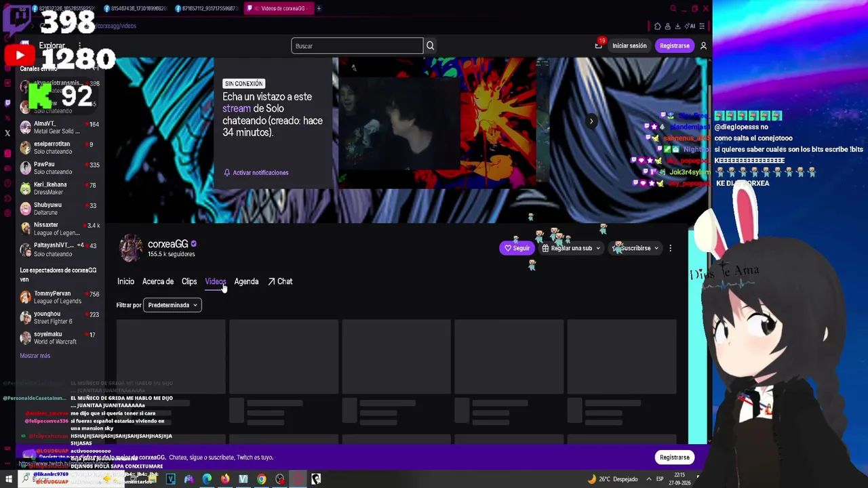Click Registrarse in the top navigation bar

point(674,45)
